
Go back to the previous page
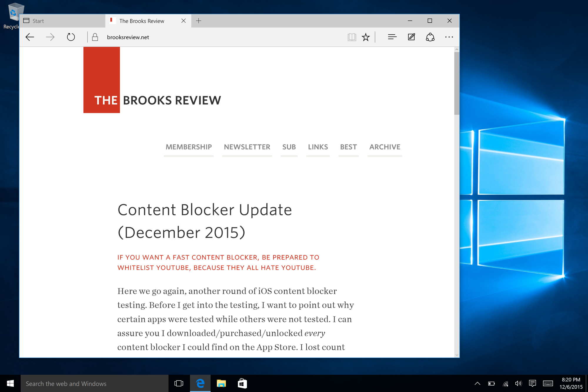point(30,37)
